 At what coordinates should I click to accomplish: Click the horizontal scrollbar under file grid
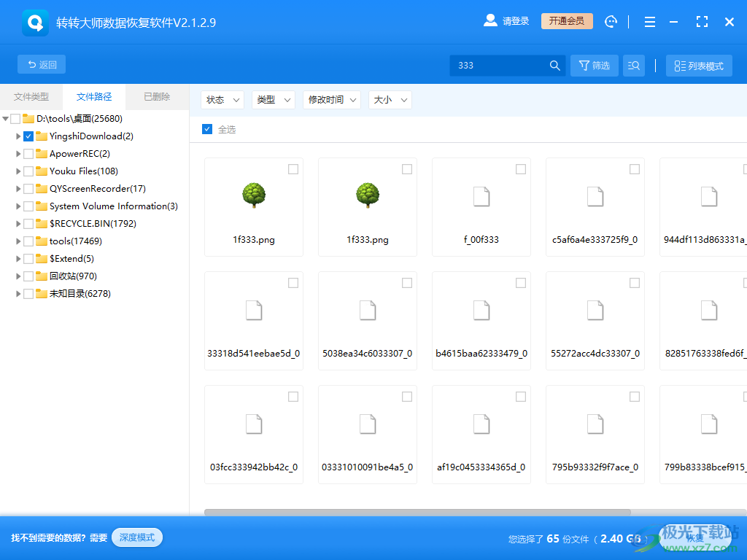[x=417, y=513]
